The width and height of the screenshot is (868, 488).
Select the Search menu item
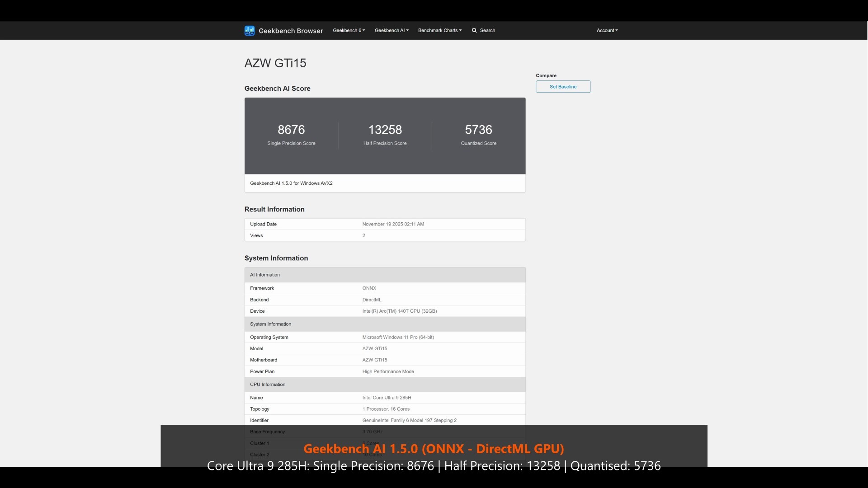(486, 30)
